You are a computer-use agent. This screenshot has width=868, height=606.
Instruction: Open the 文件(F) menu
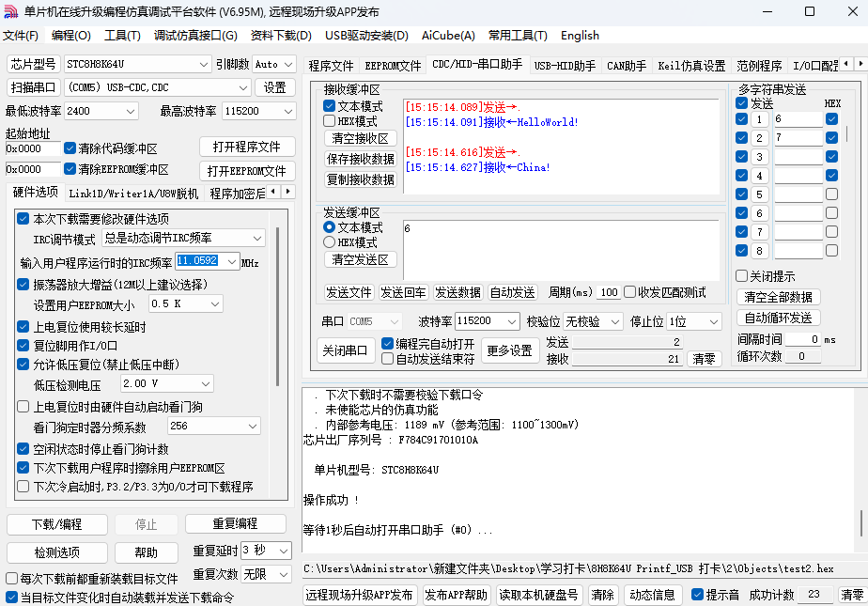tap(21, 36)
